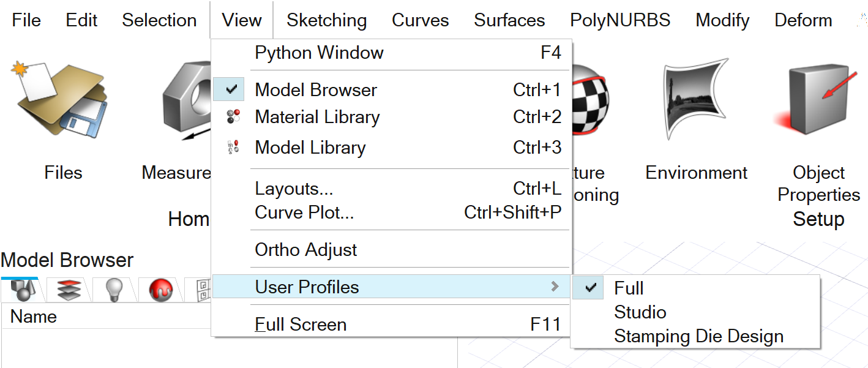Toggle the checked Model Browser menu option
Viewport: 868px width, 368px height.
[x=316, y=90]
